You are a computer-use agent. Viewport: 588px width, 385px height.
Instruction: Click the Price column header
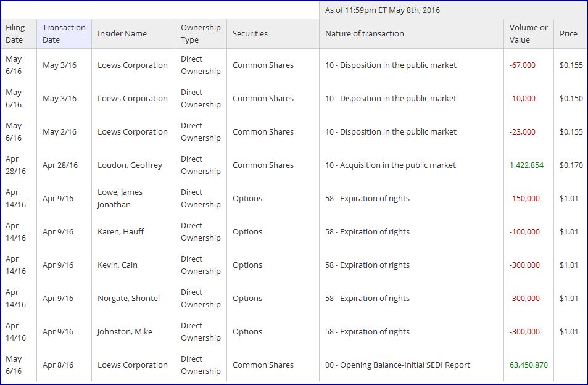click(x=568, y=34)
